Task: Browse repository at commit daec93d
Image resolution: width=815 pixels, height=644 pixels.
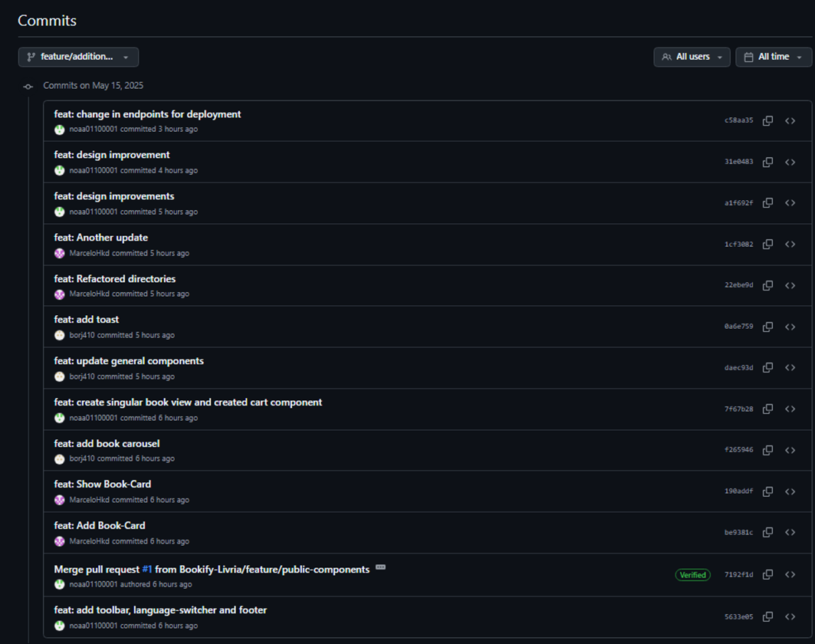Action: point(790,367)
